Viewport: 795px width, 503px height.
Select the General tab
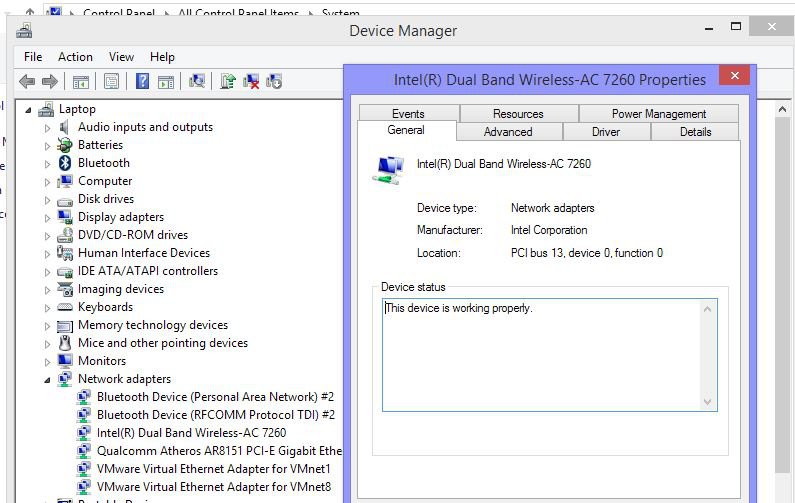click(406, 130)
